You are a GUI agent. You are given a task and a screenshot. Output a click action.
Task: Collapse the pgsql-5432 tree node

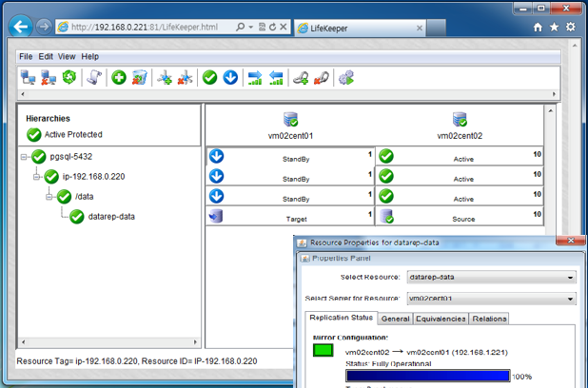(x=24, y=157)
